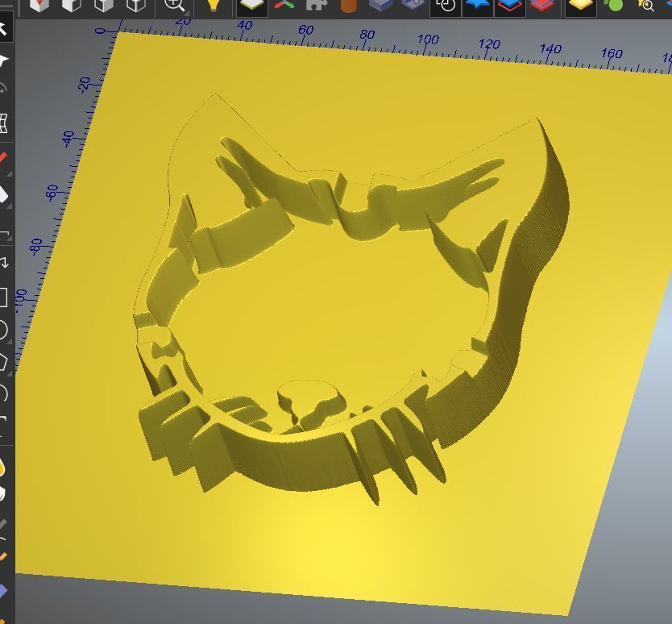Click the green circle icon
Image resolution: width=672 pixels, height=624 pixels.
click(x=614, y=5)
